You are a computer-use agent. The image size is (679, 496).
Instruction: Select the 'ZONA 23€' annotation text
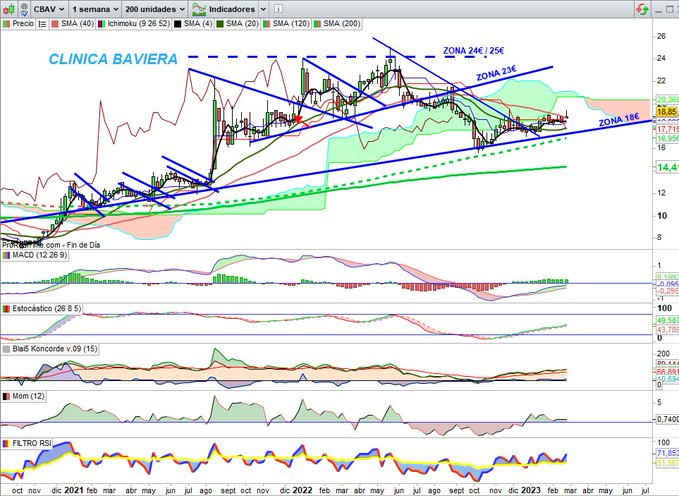click(497, 73)
